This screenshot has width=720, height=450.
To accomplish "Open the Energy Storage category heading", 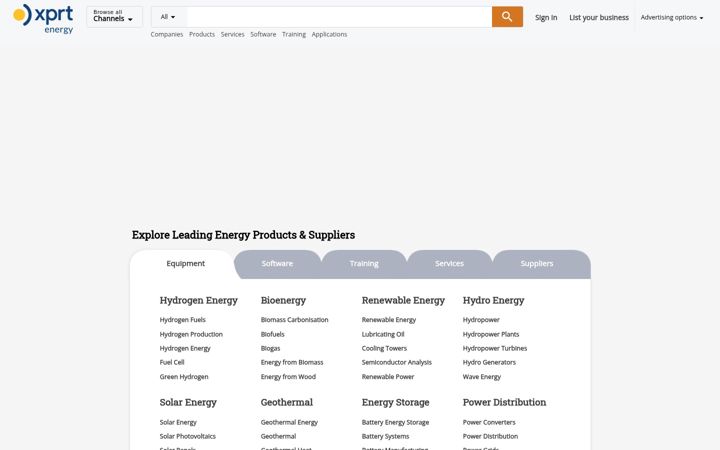I will coord(396,402).
